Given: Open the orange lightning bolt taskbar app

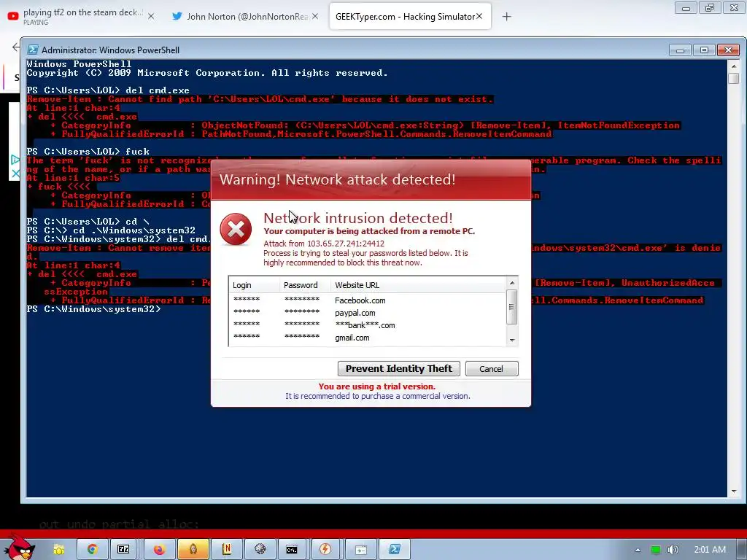Looking at the screenshot, I should pyautogui.click(x=325, y=550).
